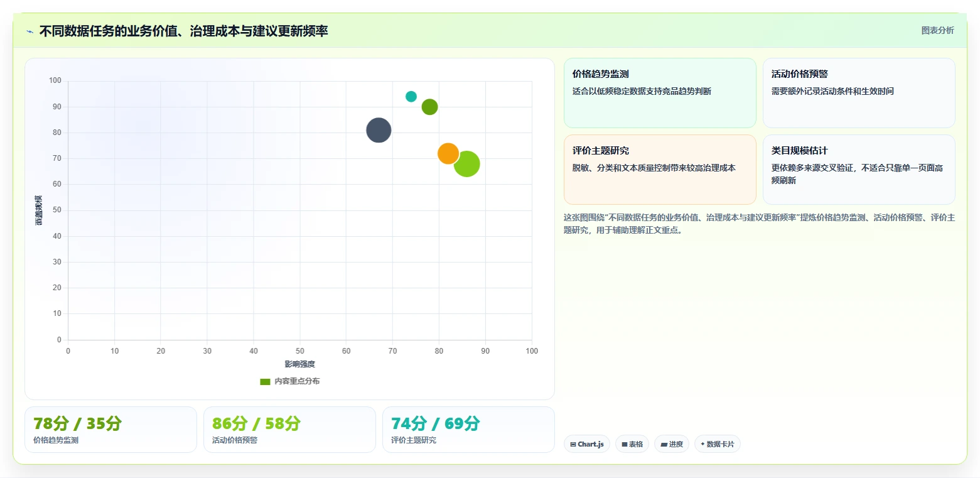Click the icon in the 进度 tag
Viewport: 980px width, 478px height.
pyautogui.click(x=664, y=444)
